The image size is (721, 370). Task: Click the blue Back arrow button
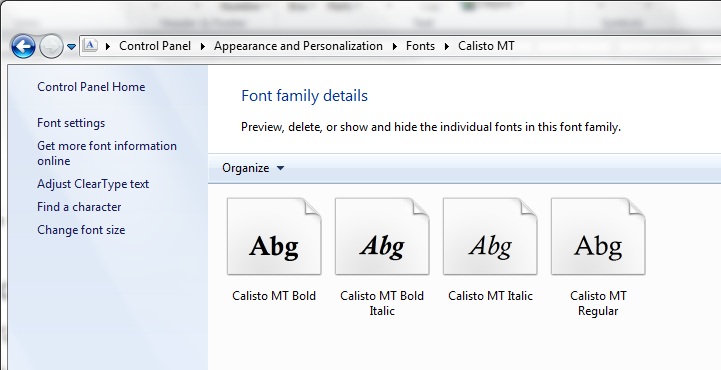(23, 46)
